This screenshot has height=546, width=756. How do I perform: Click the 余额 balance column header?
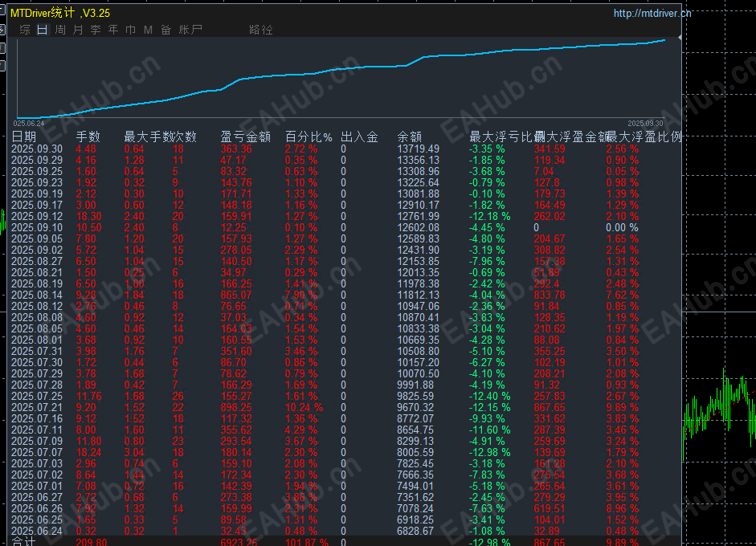coord(409,137)
